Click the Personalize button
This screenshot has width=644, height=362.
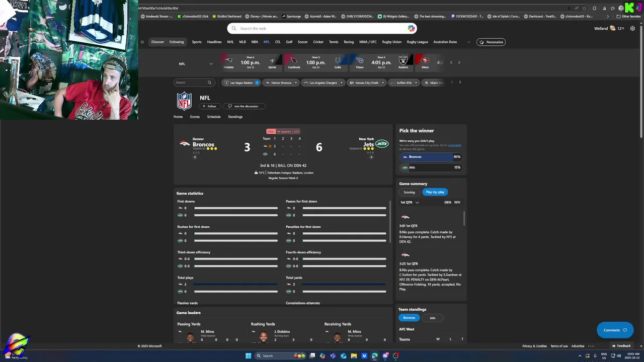tap(491, 42)
